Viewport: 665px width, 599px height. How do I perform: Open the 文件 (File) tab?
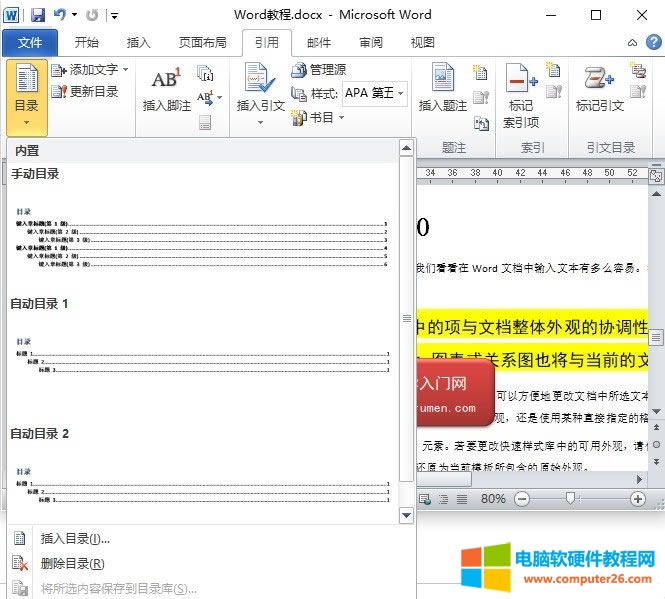[x=30, y=43]
